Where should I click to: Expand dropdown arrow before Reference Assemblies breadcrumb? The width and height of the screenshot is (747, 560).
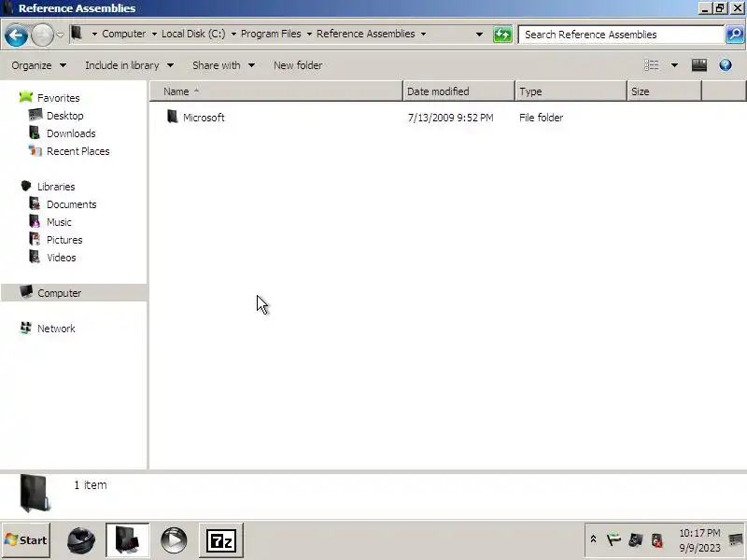click(x=309, y=34)
